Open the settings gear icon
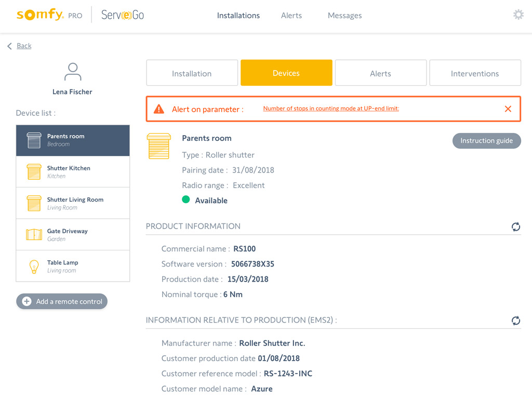 tap(518, 15)
